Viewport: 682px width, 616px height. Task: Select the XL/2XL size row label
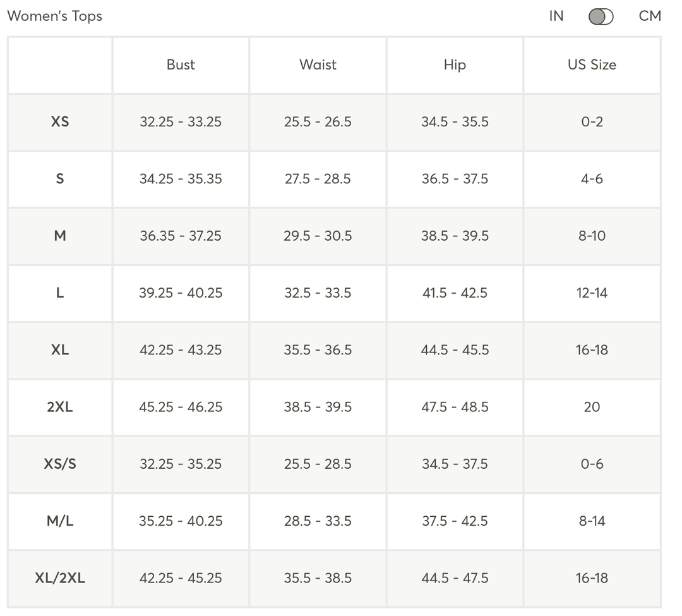pos(60,577)
